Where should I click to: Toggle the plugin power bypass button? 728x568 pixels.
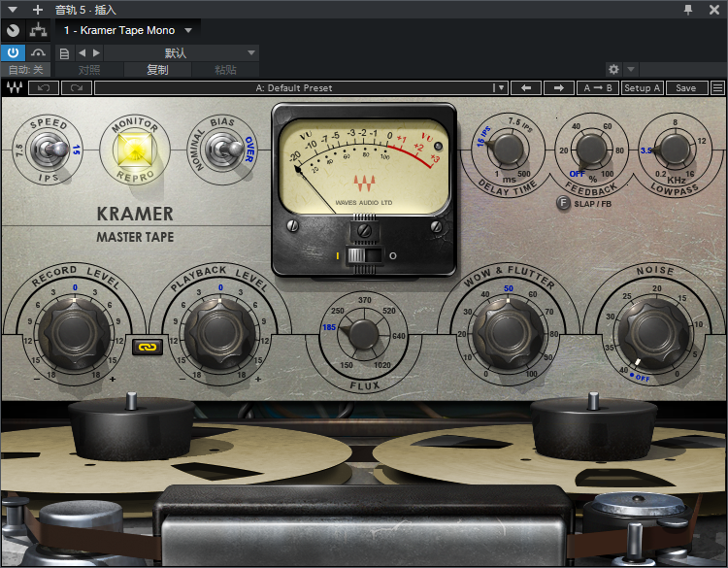pos(13,53)
